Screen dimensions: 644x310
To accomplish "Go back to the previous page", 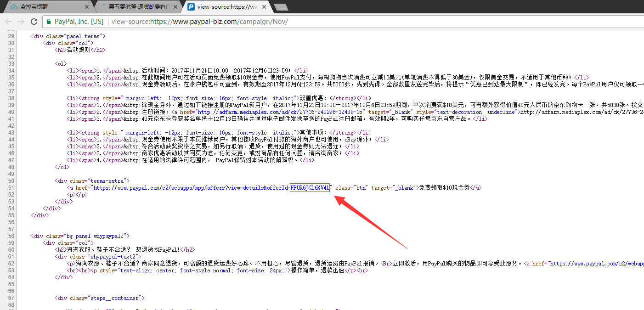I will click(8, 22).
